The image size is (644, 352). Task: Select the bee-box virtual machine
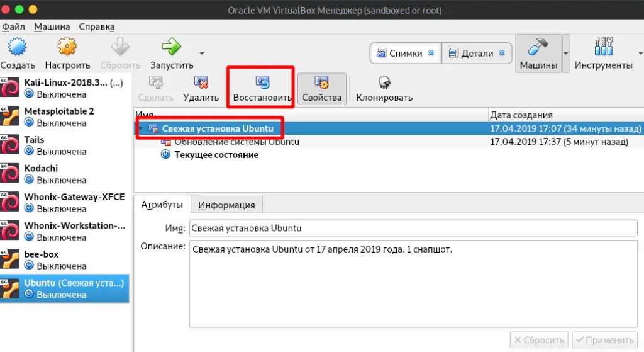tap(65, 259)
